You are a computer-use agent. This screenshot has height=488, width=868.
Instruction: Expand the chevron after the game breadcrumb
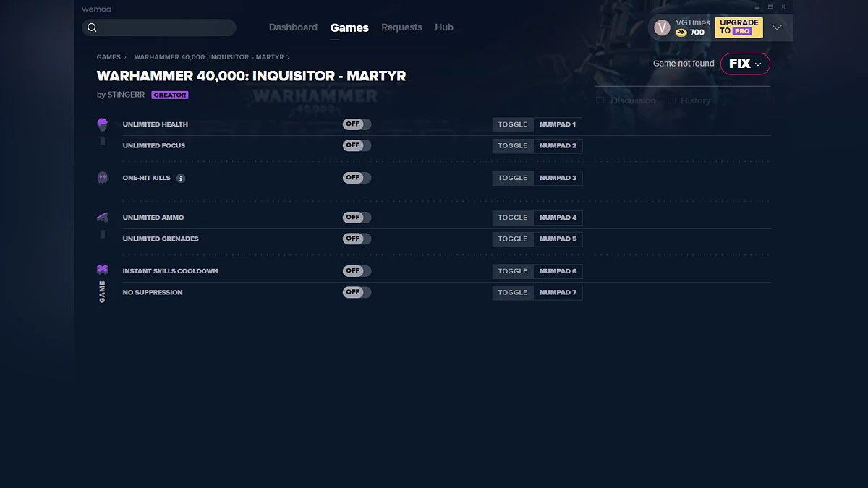tap(289, 57)
